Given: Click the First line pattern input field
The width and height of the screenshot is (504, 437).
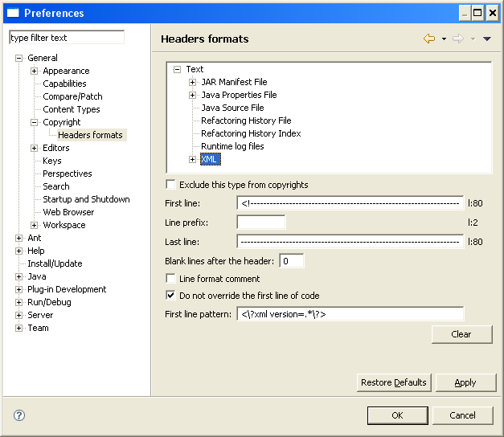Looking at the screenshot, I should point(350,314).
